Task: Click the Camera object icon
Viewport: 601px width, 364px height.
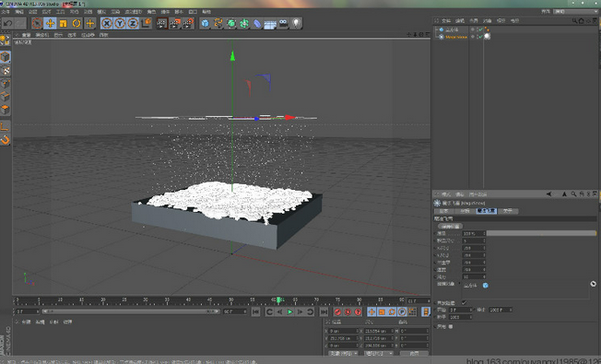Action: click(283, 23)
